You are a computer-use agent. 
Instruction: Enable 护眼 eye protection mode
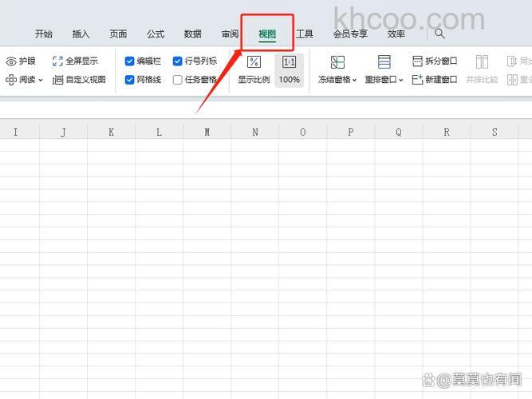21,61
